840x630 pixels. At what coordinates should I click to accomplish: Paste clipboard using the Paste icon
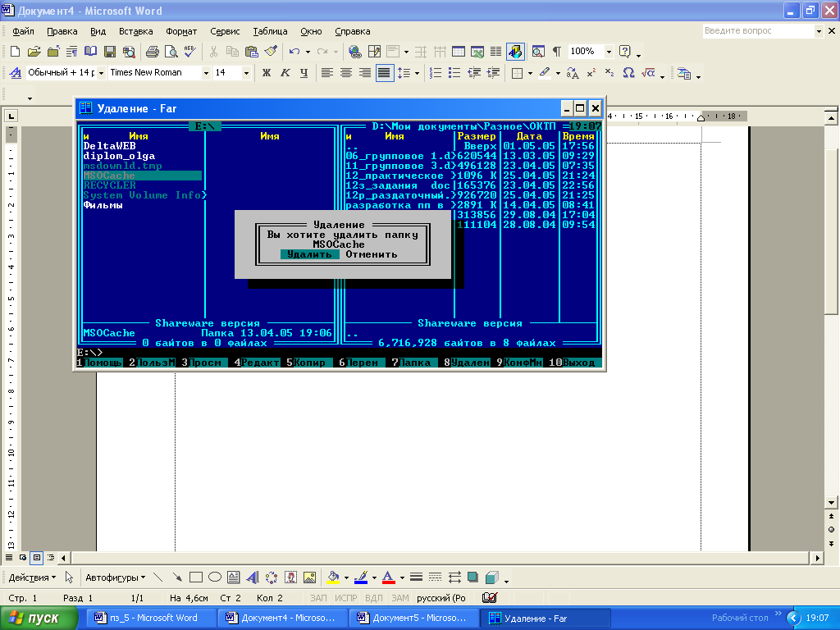[x=251, y=52]
